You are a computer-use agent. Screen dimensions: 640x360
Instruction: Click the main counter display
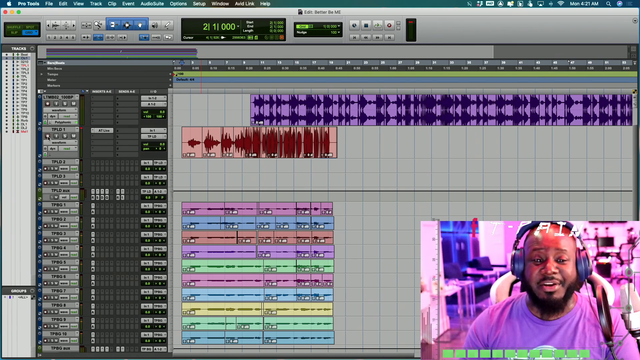219,27
